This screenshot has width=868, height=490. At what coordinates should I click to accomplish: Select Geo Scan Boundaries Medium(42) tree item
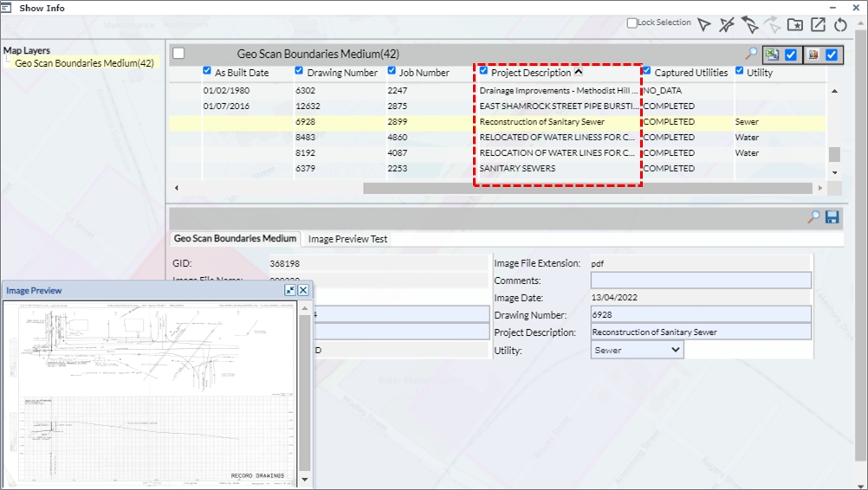click(x=84, y=63)
